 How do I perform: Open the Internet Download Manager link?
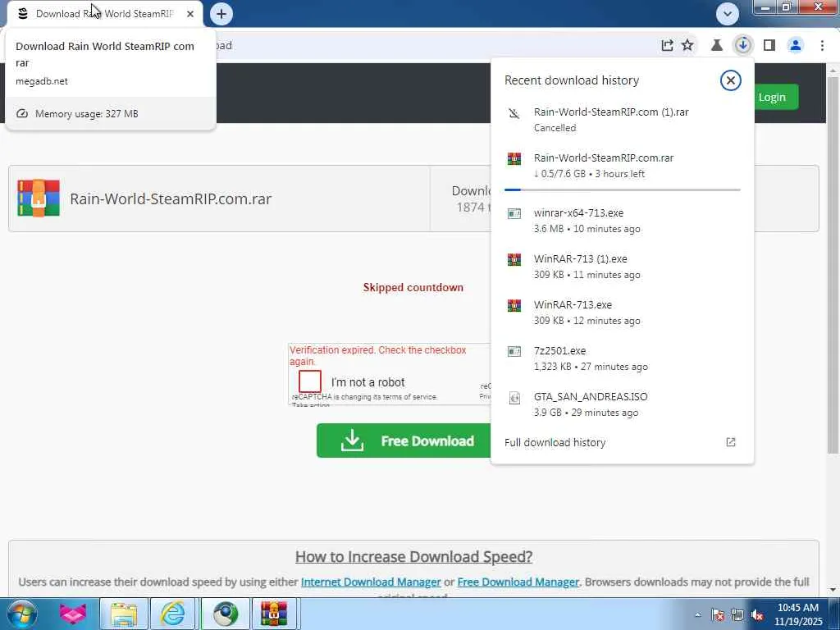(x=371, y=582)
